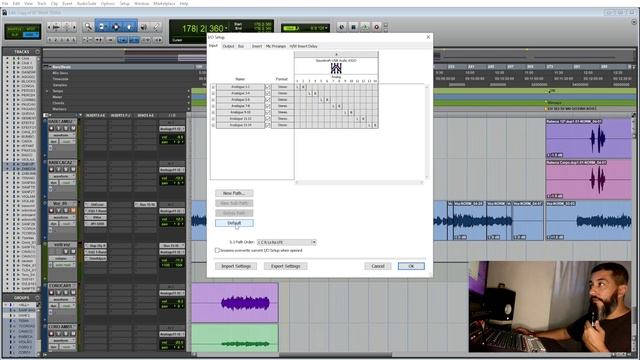The height and width of the screenshot is (360, 640).
Task: Select the Grabber hand tool
Action: (x=129, y=27)
